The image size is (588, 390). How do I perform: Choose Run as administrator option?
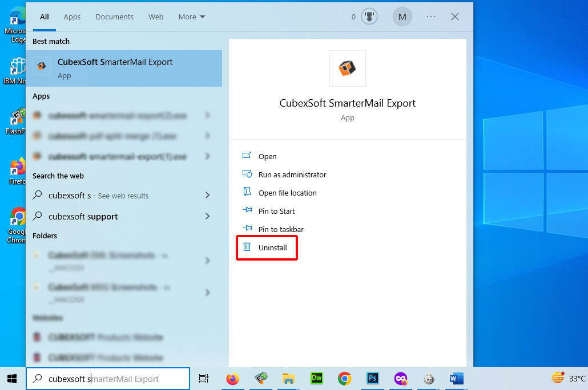pyautogui.click(x=292, y=174)
